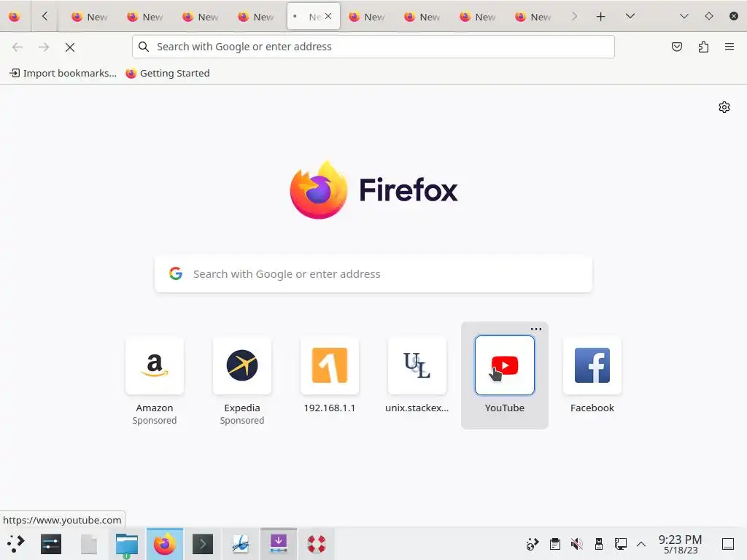The image size is (747, 560).
Task: Switch to the second New tab
Action: pyautogui.click(x=145, y=17)
